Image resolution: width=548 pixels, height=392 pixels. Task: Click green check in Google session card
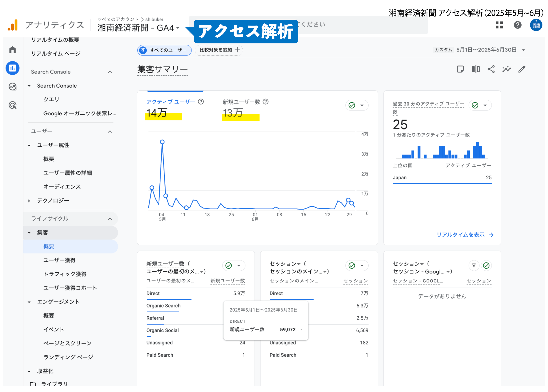pyautogui.click(x=486, y=266)
